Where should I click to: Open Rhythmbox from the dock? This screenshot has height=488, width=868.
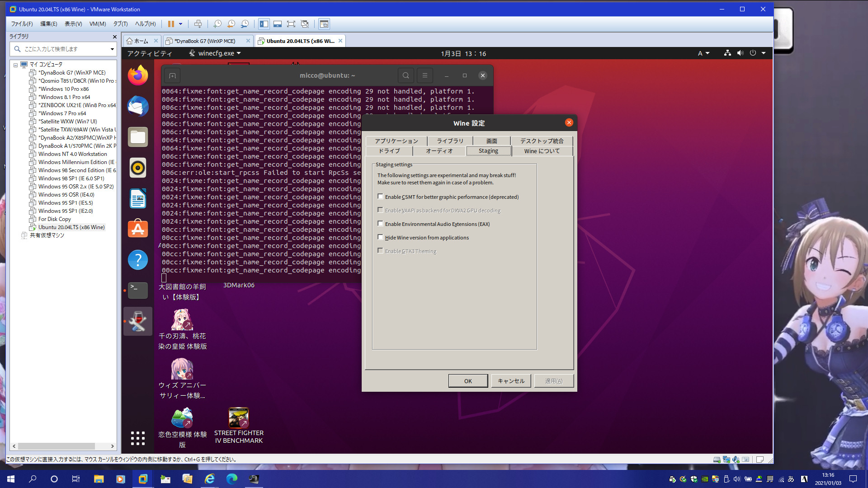tap(138, 168)
